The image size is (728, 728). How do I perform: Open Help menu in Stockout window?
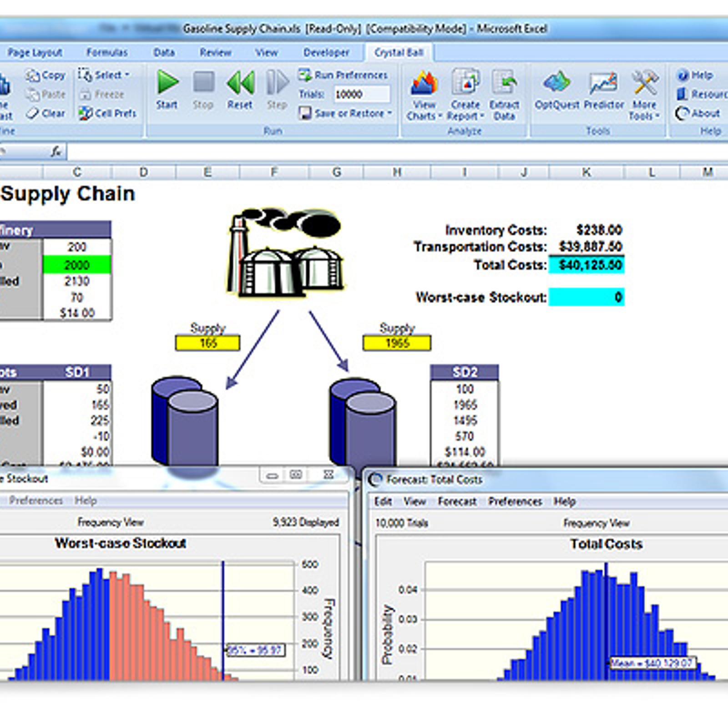[x=86, y=500]
